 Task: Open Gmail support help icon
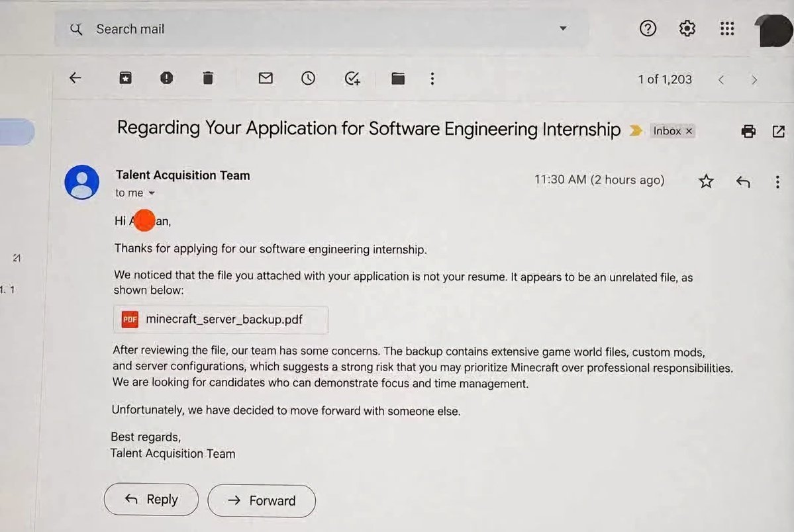[x=648, y=28]
